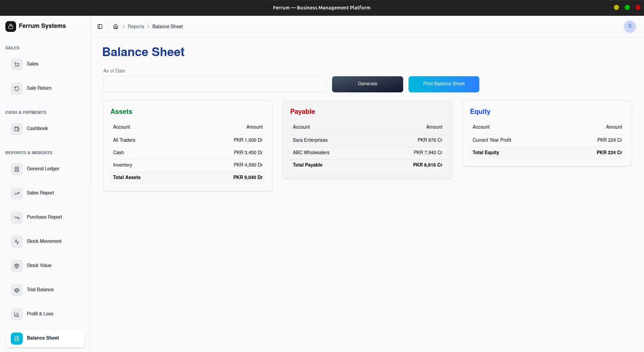Select Balance Sheet in the sidebar
This screenshot has height=352, width=644.
[45, 338]
